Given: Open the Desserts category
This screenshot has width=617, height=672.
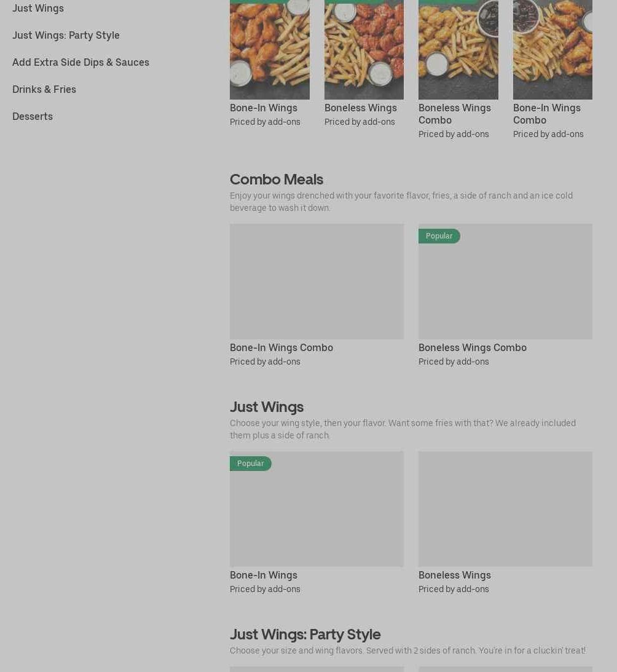Looking at the screenshot, I should [33, 116].
